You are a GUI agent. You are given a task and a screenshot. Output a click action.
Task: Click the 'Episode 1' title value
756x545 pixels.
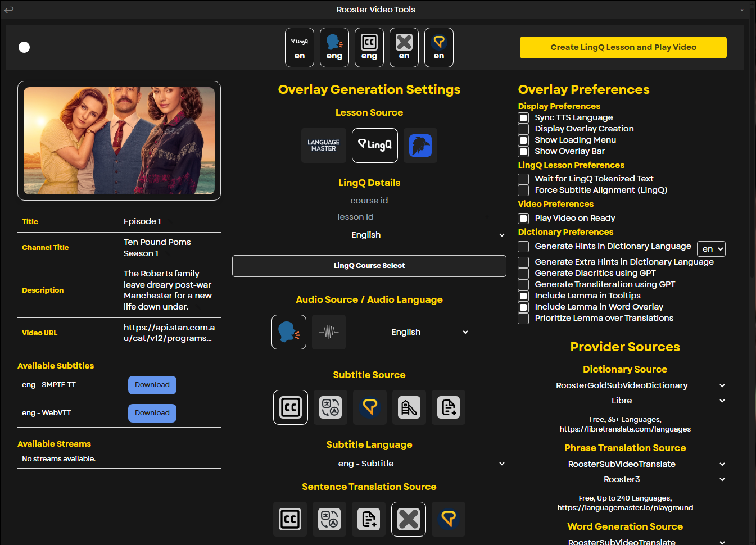coord(142,221)
